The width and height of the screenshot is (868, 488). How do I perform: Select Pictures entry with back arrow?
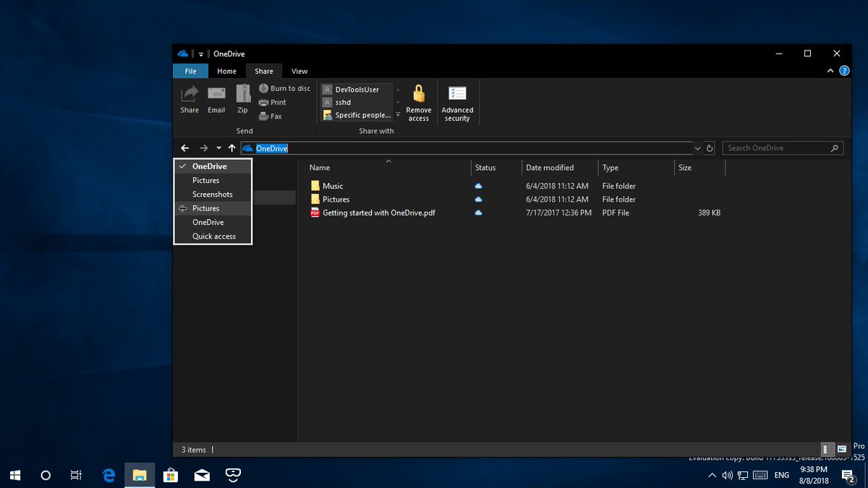[213, 208]
